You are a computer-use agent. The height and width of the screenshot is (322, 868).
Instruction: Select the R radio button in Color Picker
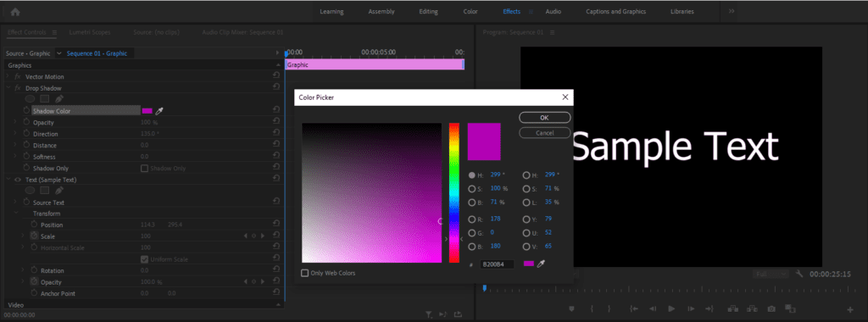[471, 219]
